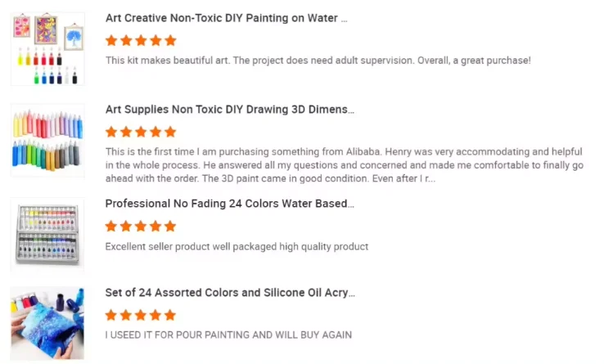Click the 24 color paint tubes box thumbnail

[x=47, y=233]
